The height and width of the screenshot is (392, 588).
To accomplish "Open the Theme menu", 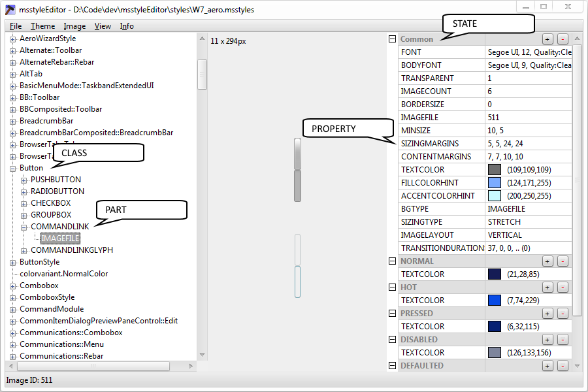I will click(42, 26).
